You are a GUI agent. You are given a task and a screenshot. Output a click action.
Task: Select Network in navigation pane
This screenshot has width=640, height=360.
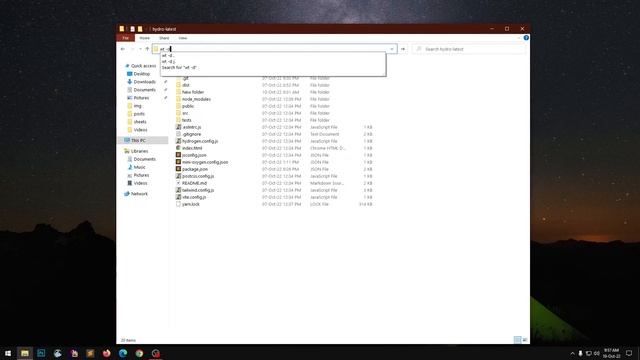pos(139,194)
